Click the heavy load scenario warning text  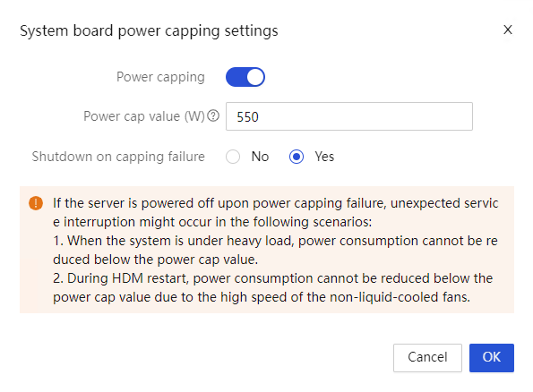pos(275,250)
